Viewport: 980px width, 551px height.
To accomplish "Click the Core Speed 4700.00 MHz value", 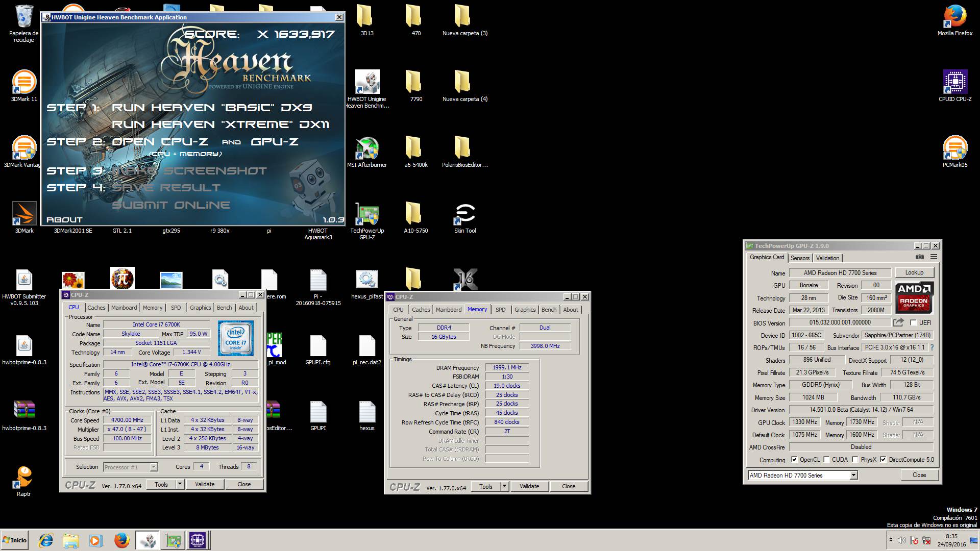I will click(x=127, y=420).
